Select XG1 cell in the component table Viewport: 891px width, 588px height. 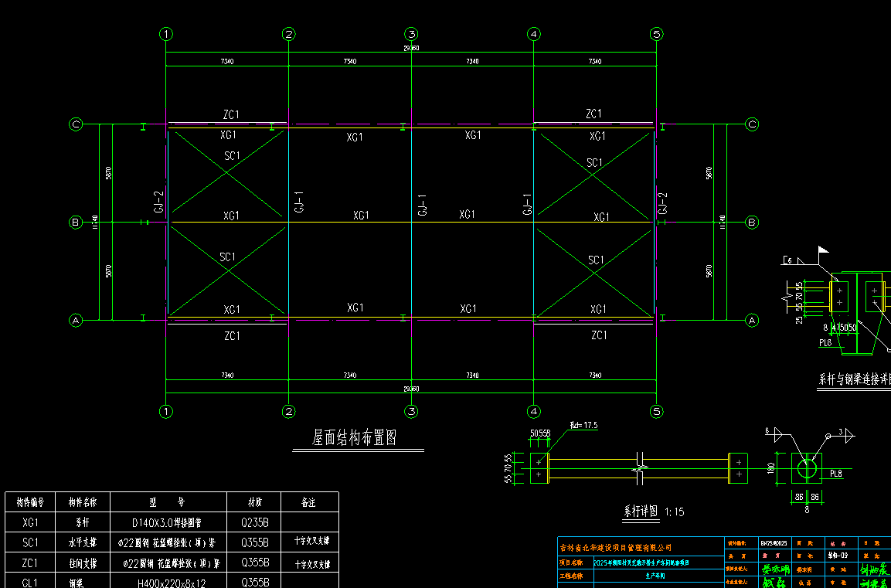pyautogui.click(x=30, y=522)
